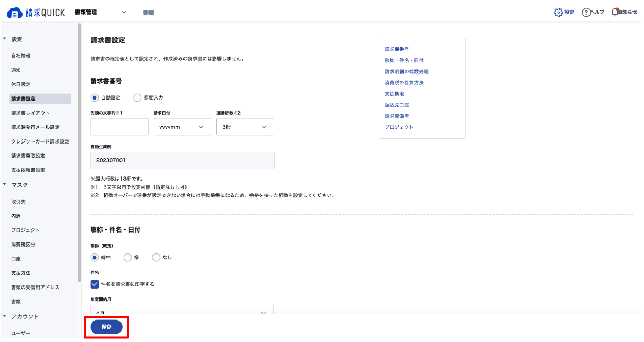The width and height of the screenshot is (644, 342).
Task: Focus the 先頭の文字列 input field
Action: pos(119,127)
